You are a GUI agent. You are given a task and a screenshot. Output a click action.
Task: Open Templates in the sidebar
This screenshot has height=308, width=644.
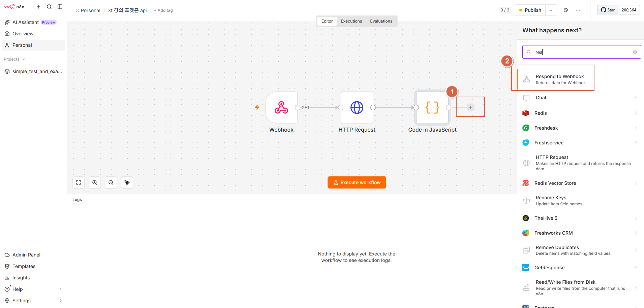click(33, 266)
